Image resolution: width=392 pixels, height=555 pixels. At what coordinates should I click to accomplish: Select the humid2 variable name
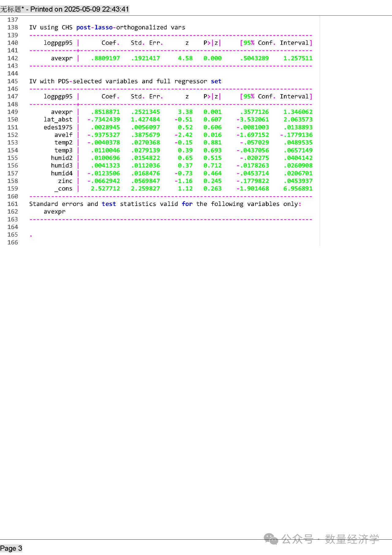[x=62, y=158]
